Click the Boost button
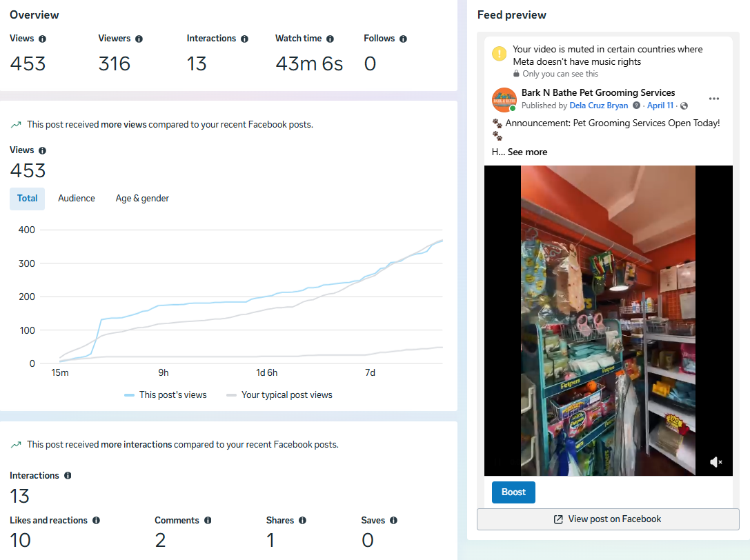The width and height of the screenshot is (750, 560). (513, 492)
